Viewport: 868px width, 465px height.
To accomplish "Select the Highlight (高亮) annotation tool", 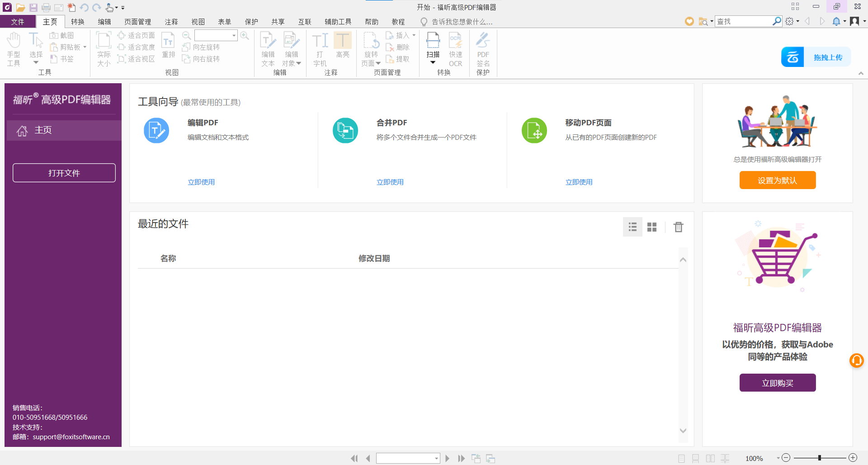I will [342, 42].
